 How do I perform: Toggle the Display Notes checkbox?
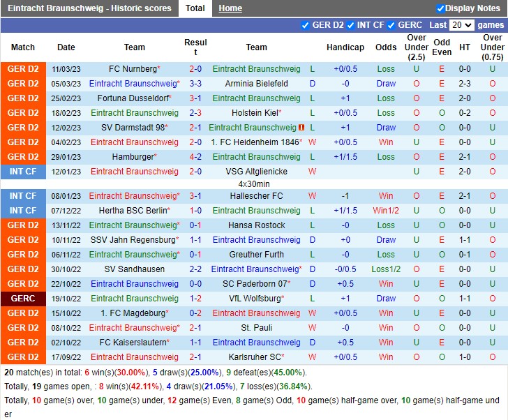[440, 9]
